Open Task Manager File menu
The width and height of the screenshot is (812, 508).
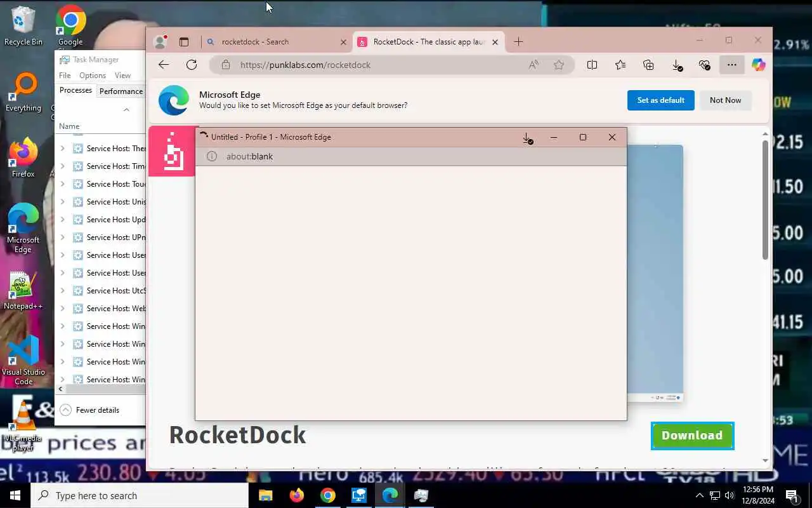coord(65,75)
